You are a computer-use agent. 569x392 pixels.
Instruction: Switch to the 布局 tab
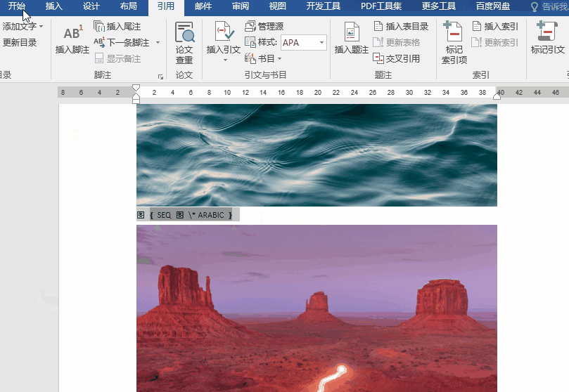129,6
